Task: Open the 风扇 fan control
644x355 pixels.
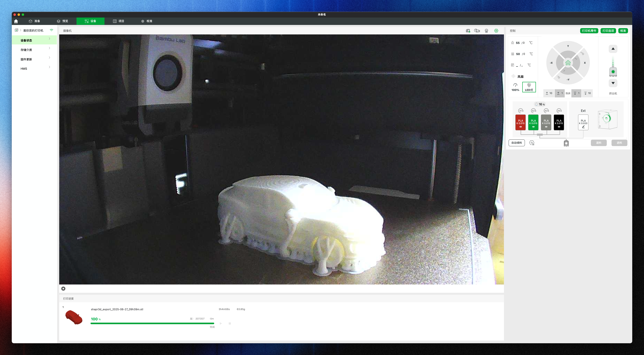Action: point(518,76)
